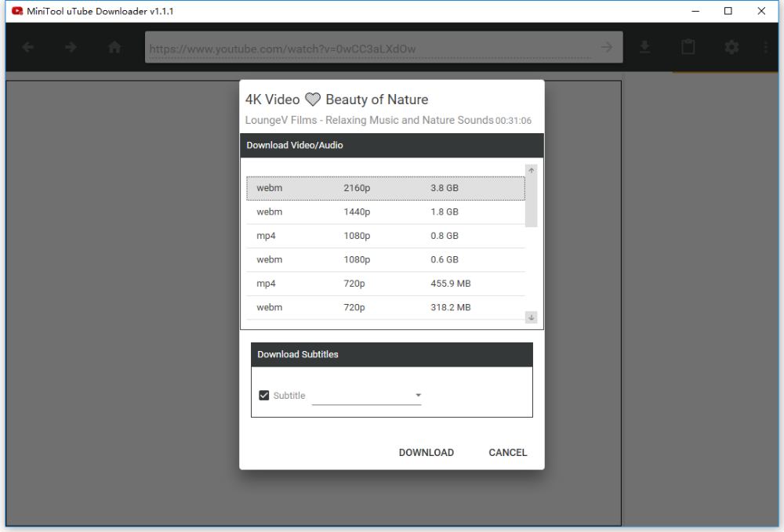Select the mp4 1080p 0.8 GB format
This screenshot has width=784, height=532.
coord(386,237)
